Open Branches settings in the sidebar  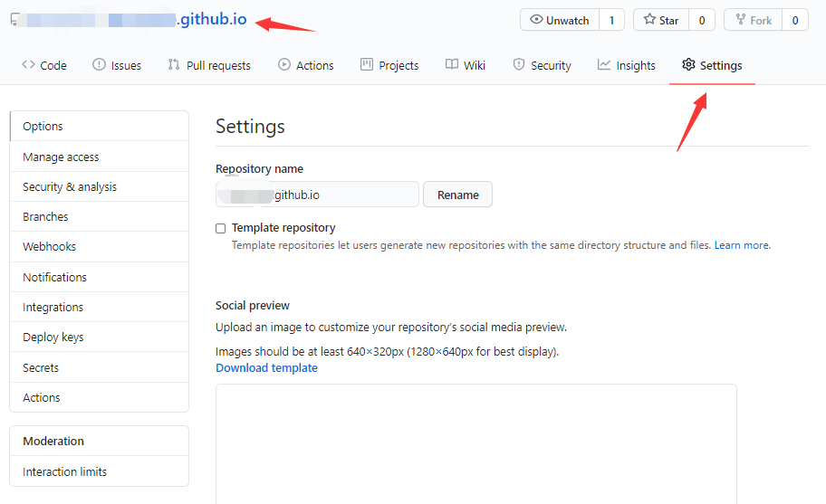click(x=99, y=217)
